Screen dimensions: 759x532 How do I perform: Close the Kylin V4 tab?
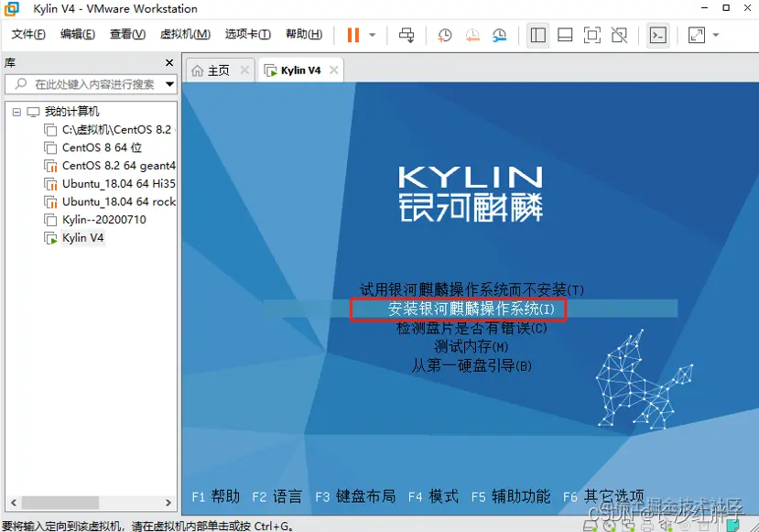click(332, 69)
